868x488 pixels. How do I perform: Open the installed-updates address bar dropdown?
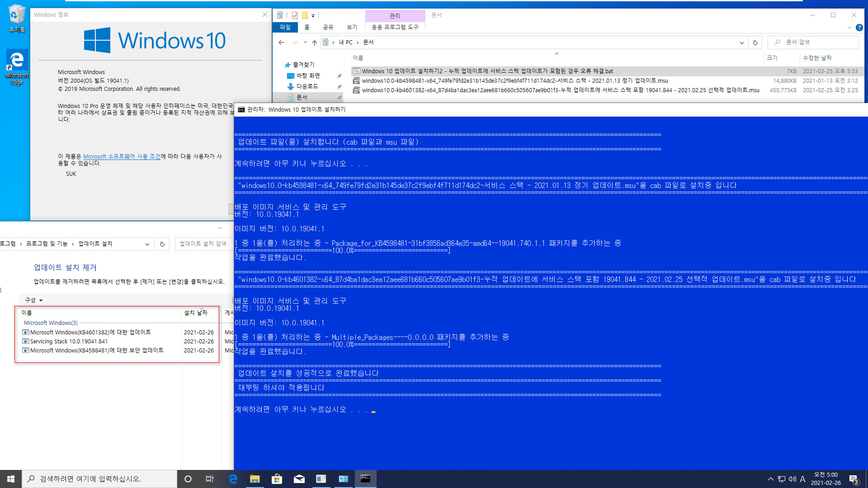147,244
